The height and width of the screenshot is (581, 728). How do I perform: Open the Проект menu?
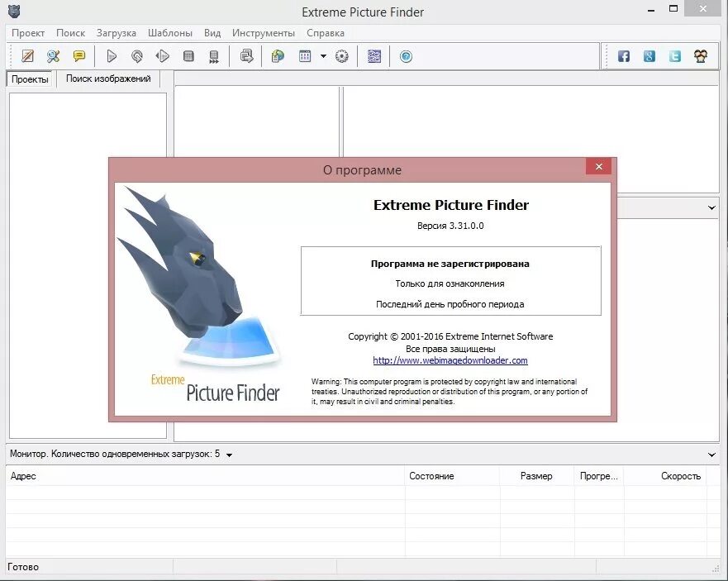pyautogui.click(x=28, y=33)
